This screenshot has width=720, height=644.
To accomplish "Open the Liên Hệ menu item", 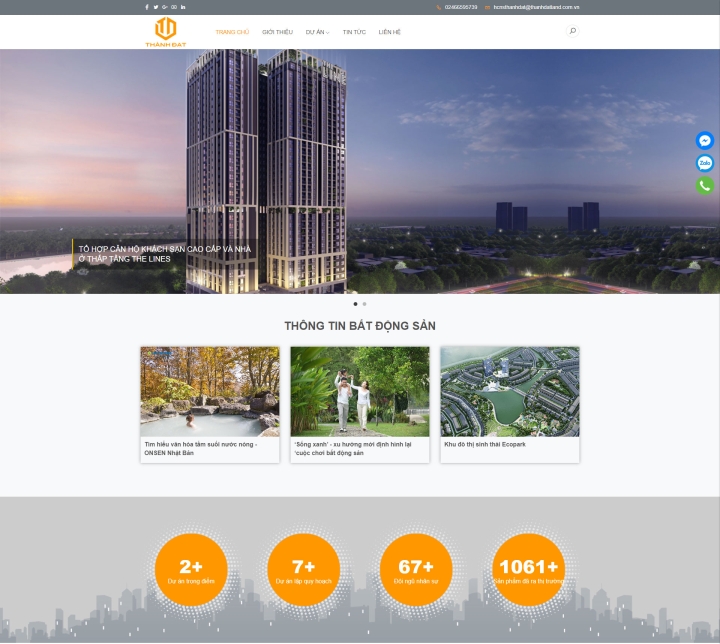I will [389, 32].
